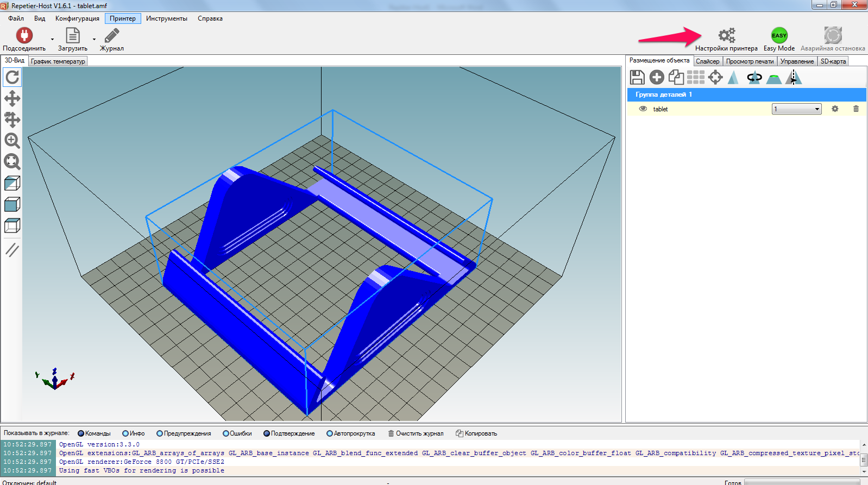The image size is (868, 485).
Task: Enable Автопрокрутка in log panel
Action: tap(330, 433)
